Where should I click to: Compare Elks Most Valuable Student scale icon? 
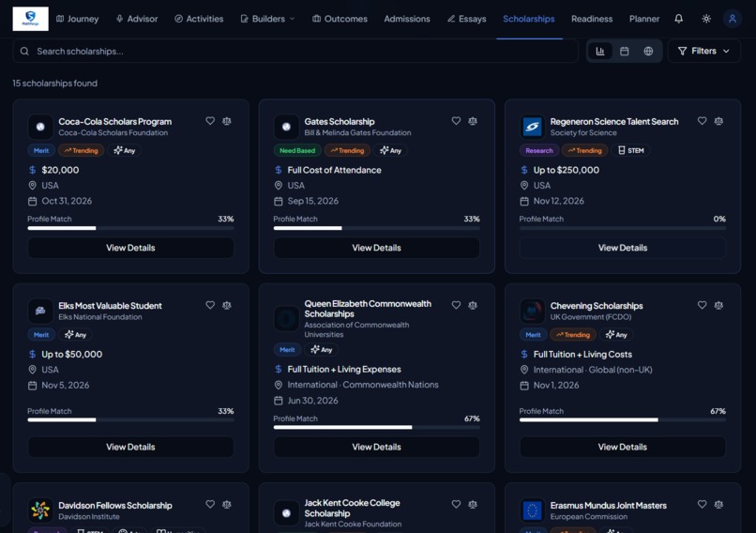pyautogui.click(x=227, y=305)
